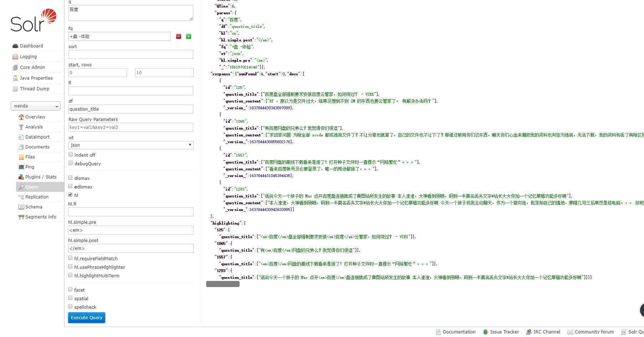
Task: Enable the facet checkbox
Action: [71, 290]
